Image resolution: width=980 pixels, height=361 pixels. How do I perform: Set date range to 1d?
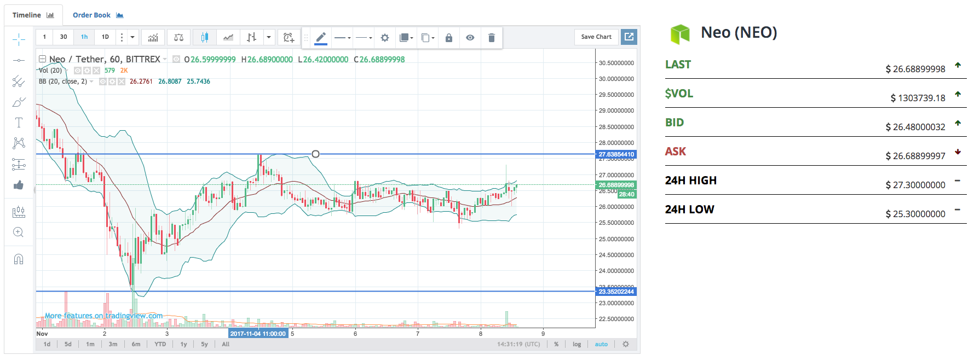[x=47, y=344]
